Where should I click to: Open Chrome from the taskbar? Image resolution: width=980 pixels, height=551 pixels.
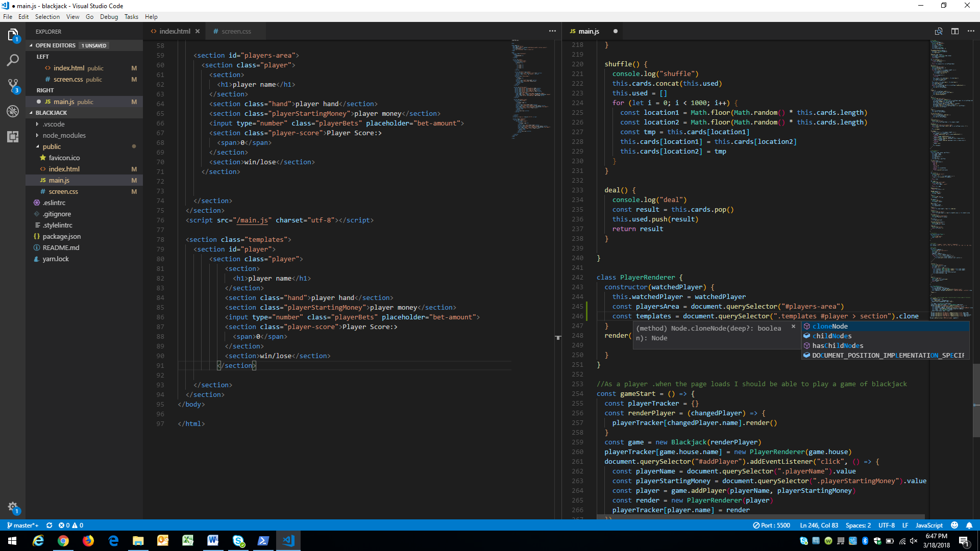pos(63,541)
